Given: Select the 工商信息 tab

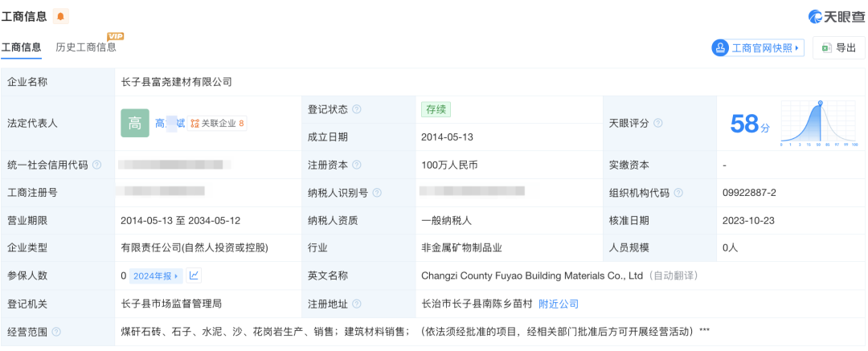Looking at the screenshot, I should [x=21, y=47].
